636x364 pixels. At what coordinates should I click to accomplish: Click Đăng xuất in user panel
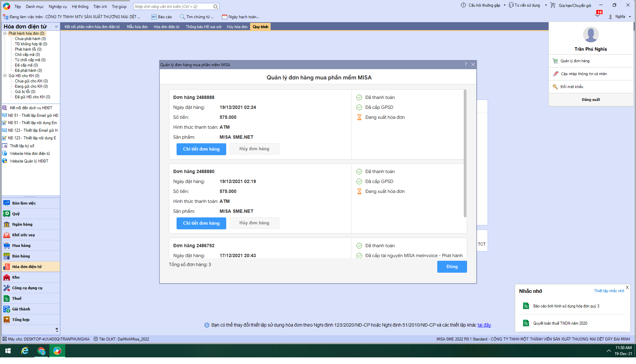pyautogui.click(x=591, y=100)
